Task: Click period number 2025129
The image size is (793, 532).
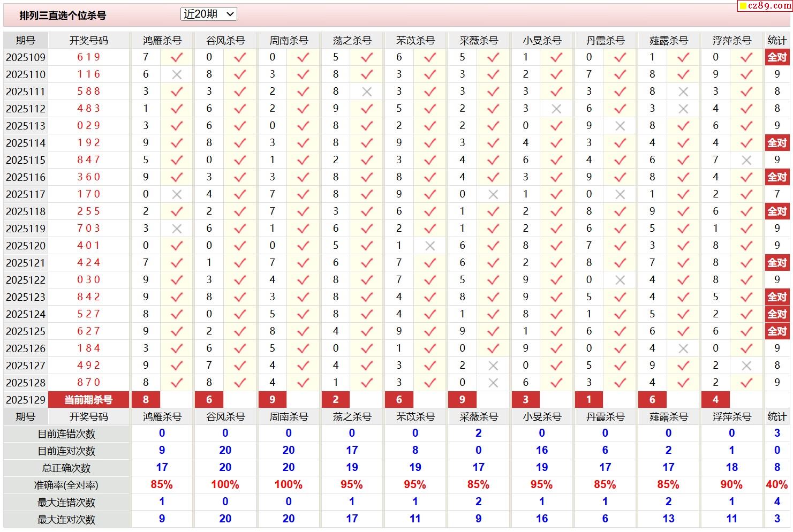Action: [26, 400]
